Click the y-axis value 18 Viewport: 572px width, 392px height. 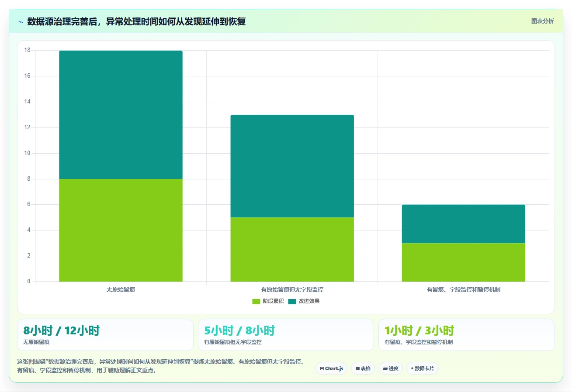[27, 50]
